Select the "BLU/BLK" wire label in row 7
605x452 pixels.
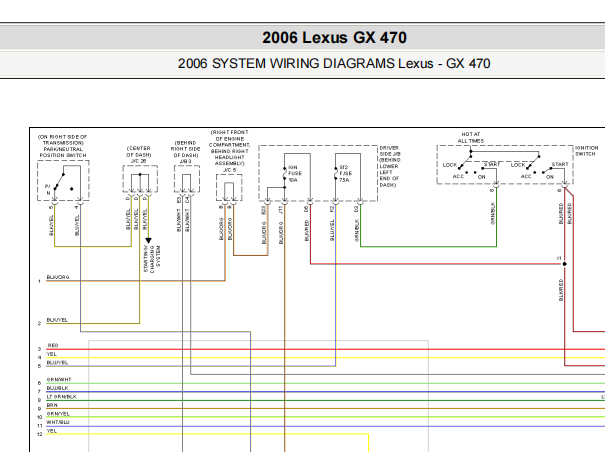coord(57,388)
